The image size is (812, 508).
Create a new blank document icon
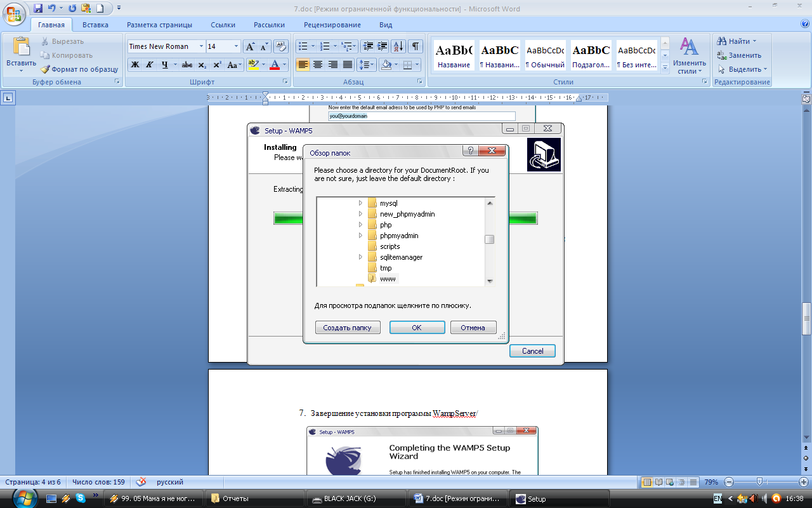click(100, 8)
